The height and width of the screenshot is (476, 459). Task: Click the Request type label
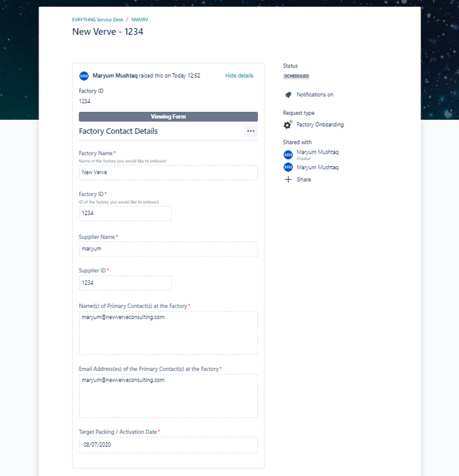(299, 113)
